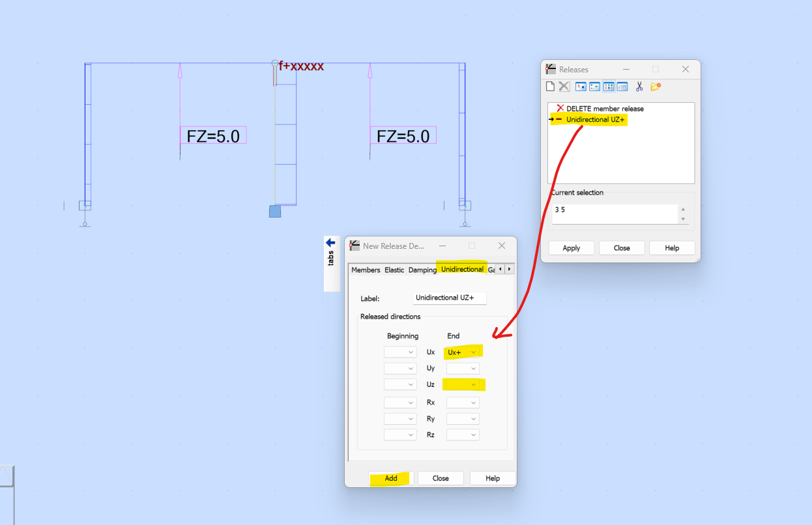
Task: Open the Beginning Ry dropdown
Action: pos(400,418)
